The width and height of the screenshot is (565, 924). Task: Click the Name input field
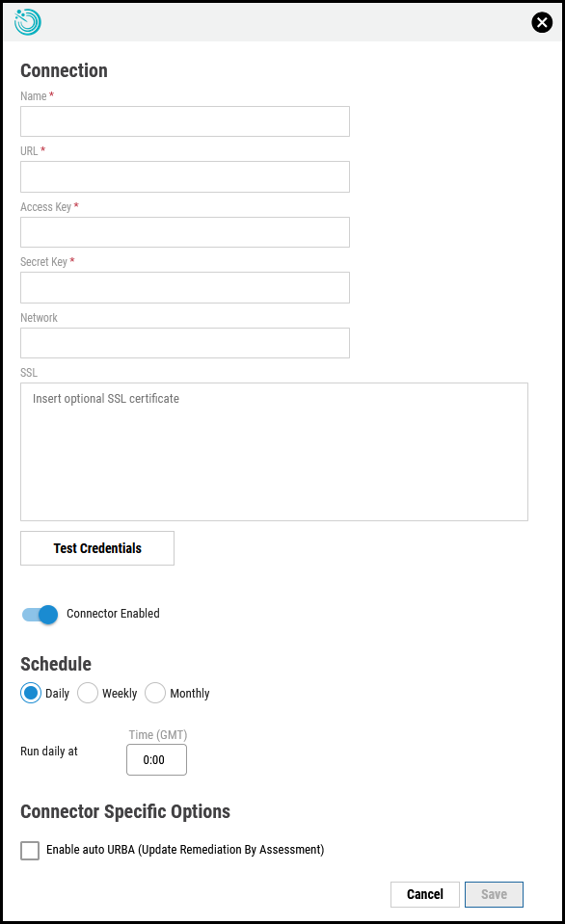[184, 120]
